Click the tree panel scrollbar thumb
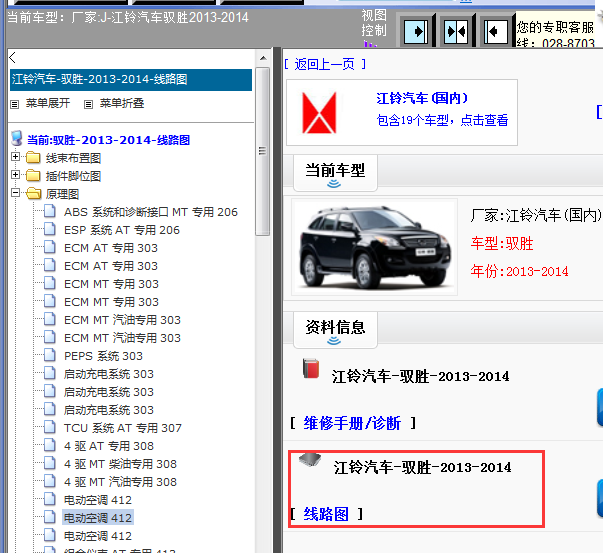The image size is (603, 553). 263,151
